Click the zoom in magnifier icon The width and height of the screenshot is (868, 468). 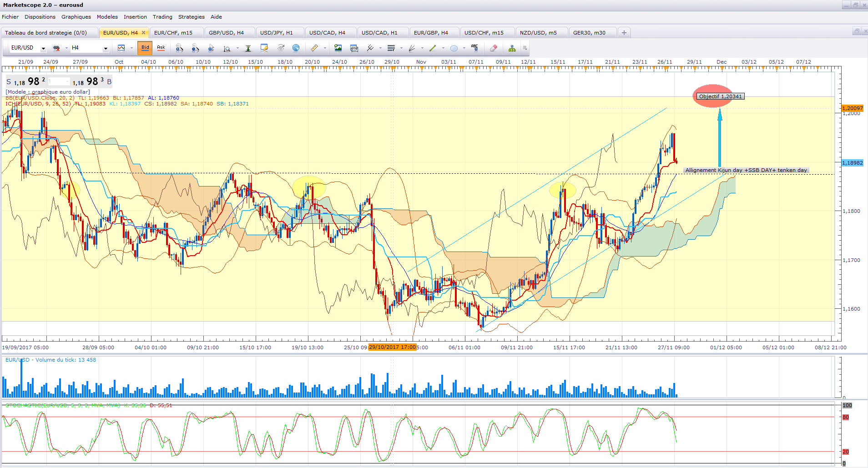point(179,48)
